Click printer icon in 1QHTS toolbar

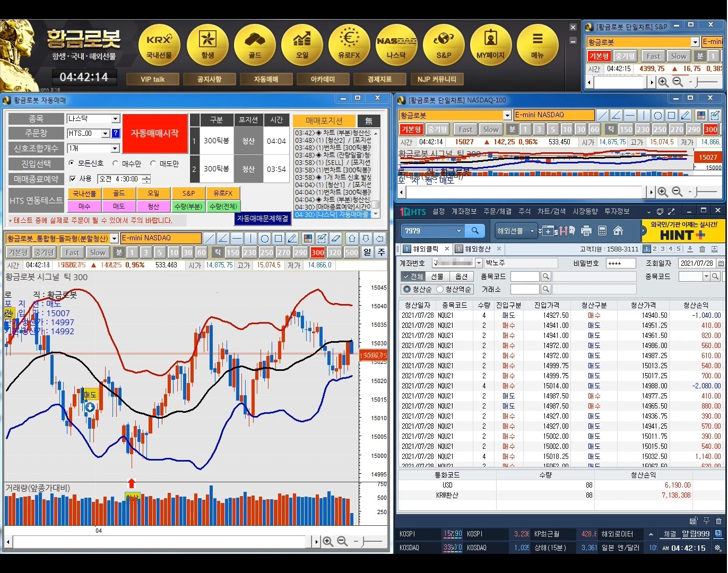point(586,231)
